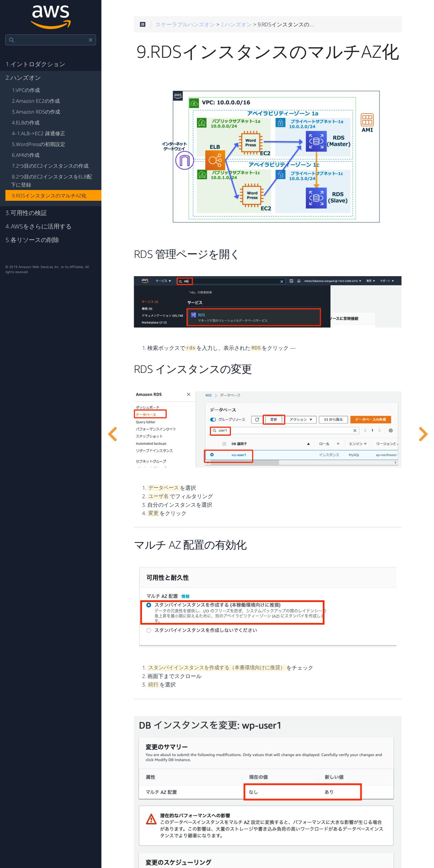Toggle the グループリソース switch
This screenshot has height=868, width=434.
tap(213, 419)
